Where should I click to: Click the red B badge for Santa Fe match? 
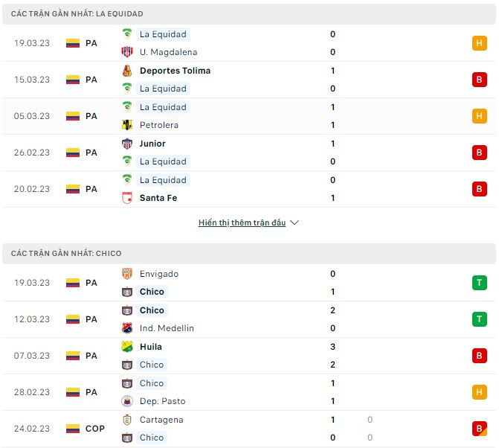pos(480,189)
